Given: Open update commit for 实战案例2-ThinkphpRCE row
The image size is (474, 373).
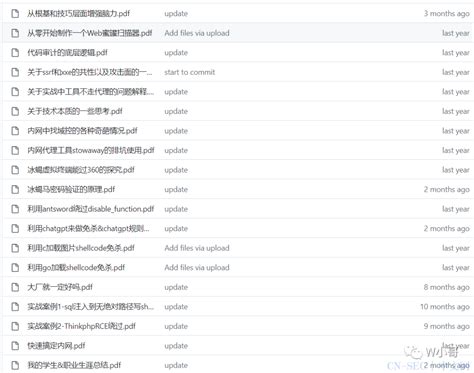Looking at the screenshot, I should [x=176, y=326].
